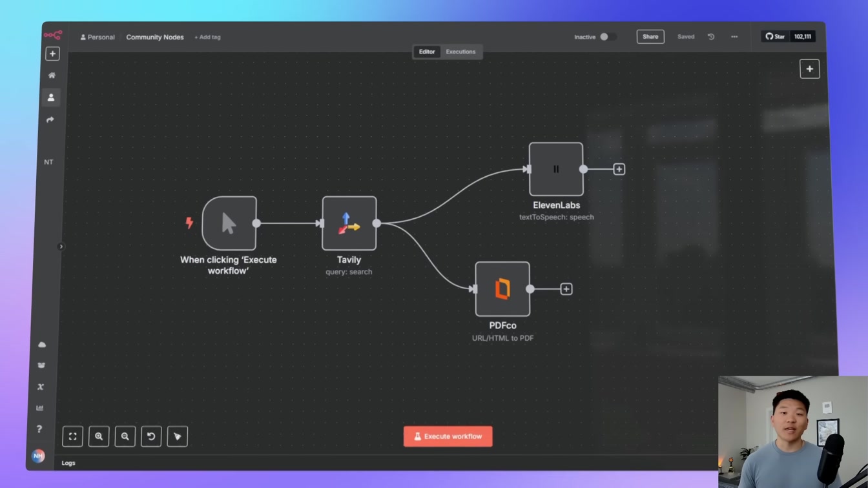868x488 pixels.
Task: Click the Saved status button
Action: (x=686, y=37)
